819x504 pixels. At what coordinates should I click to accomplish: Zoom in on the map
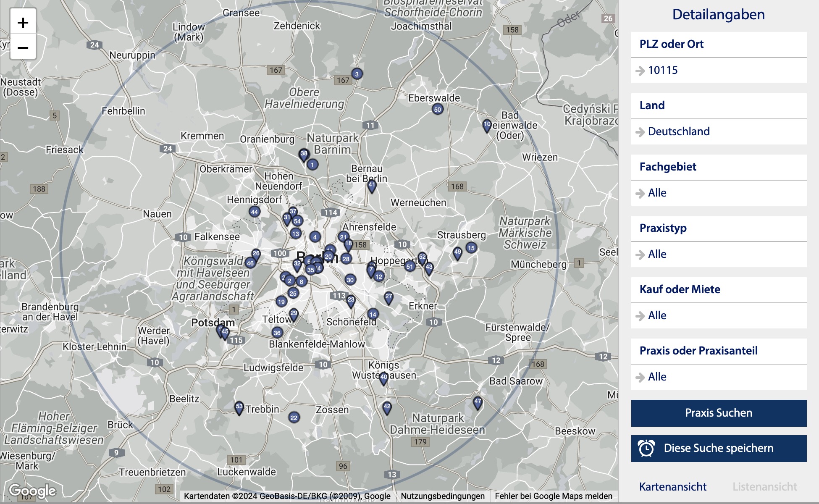click(x=23, y=22)
